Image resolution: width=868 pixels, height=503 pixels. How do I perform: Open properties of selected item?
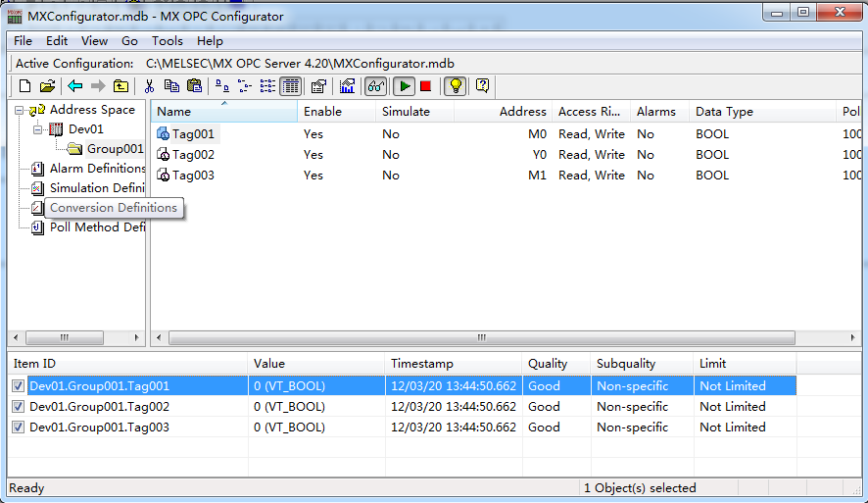pyautogui.click(x=318, y=86)
